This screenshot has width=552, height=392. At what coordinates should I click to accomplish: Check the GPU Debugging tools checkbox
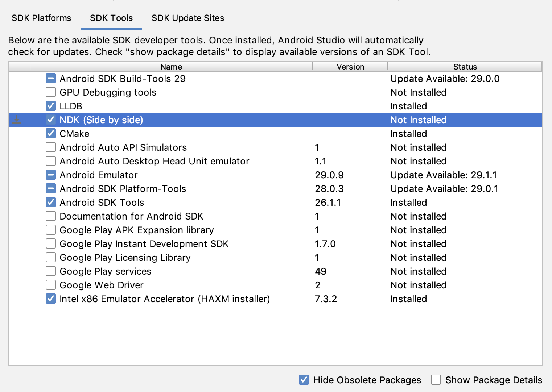[x=50, y=92]
